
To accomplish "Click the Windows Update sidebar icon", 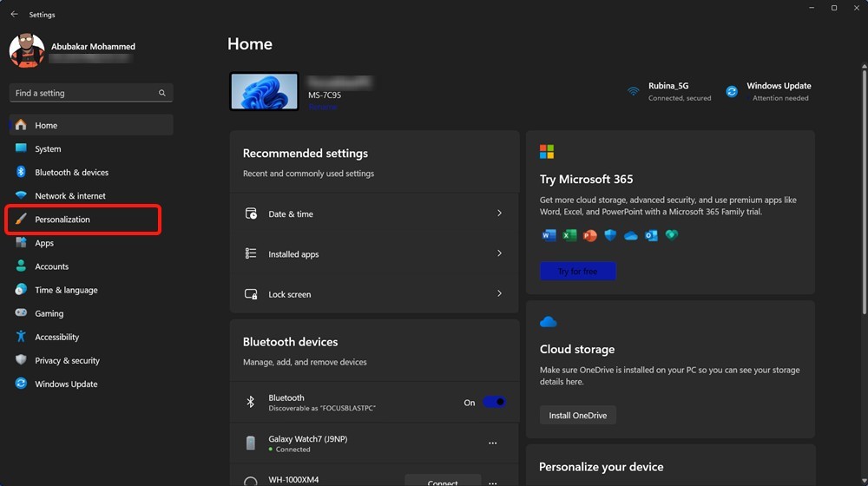I will 21,384.
